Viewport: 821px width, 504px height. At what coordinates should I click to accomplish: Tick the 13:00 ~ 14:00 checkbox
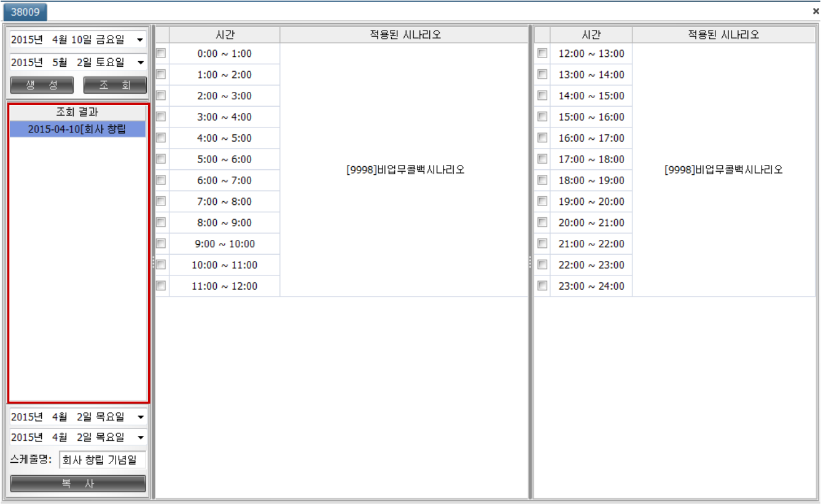542,74
